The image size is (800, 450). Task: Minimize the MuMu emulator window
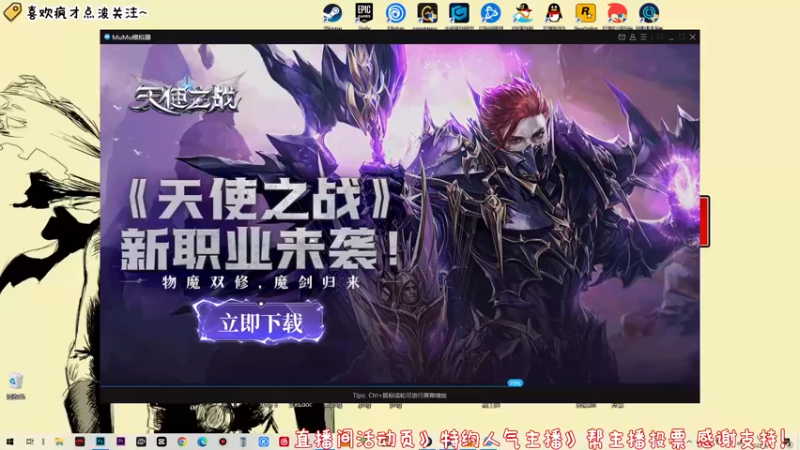(x=671, y=37)
